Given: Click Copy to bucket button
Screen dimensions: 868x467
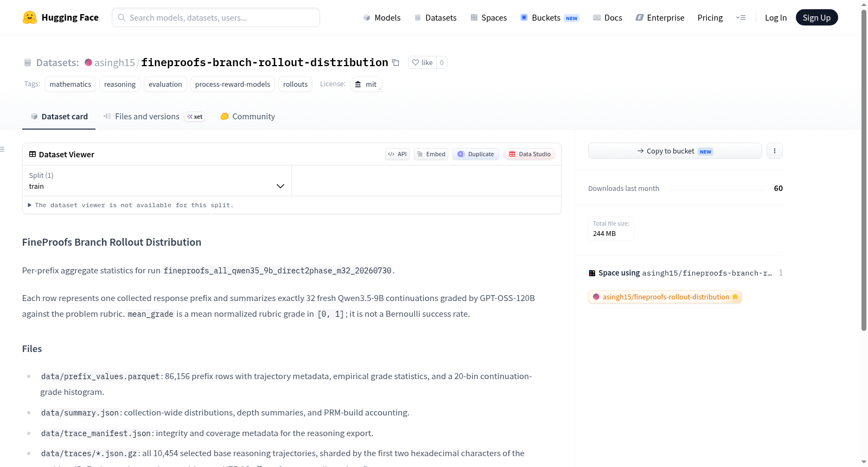Looking at the screenshot, I should tap(675, 151).
